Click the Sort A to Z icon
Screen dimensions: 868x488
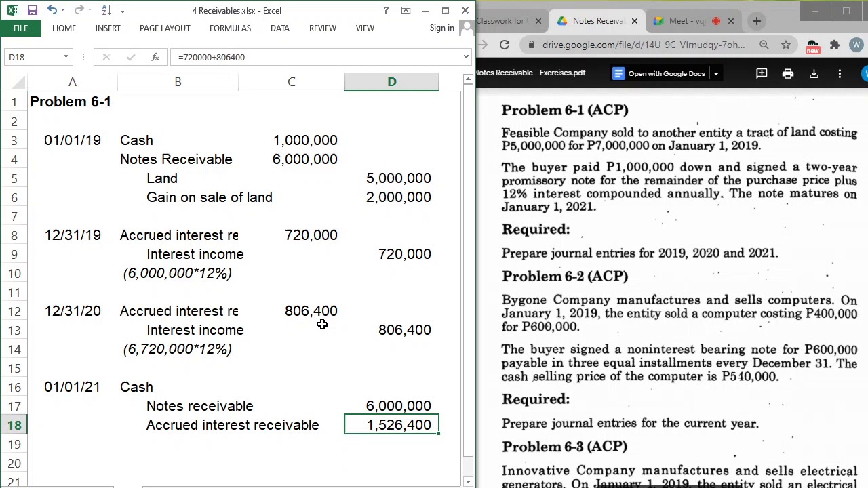pyautogui.click(x=106, y=10)
